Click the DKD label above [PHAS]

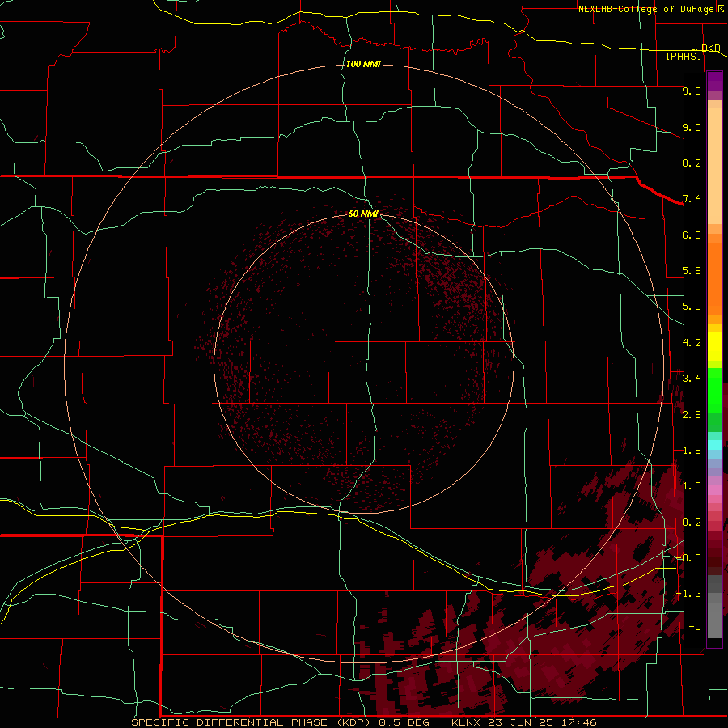(711, 48)
